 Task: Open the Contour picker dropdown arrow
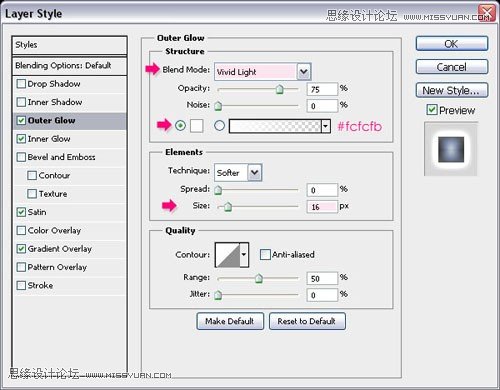pos(244,255)
